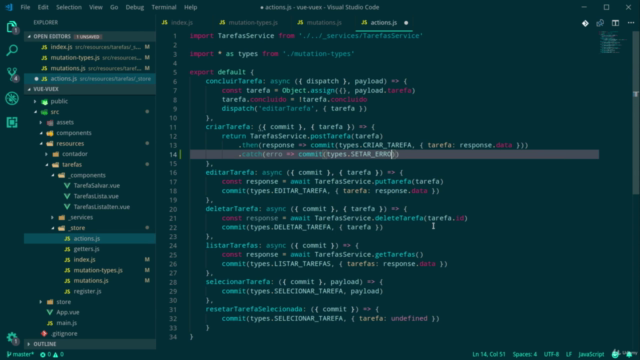
Task: Select mutations.js in Open Editors list
Action: pos(90,69)
